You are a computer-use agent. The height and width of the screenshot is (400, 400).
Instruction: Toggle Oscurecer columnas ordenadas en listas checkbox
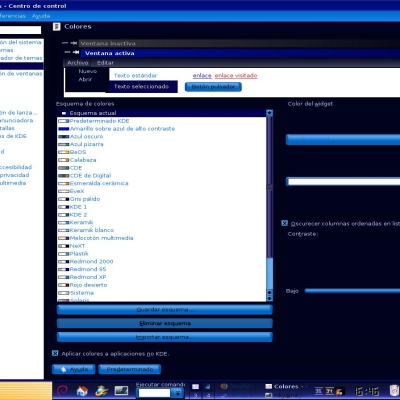(x=284, y=223)
